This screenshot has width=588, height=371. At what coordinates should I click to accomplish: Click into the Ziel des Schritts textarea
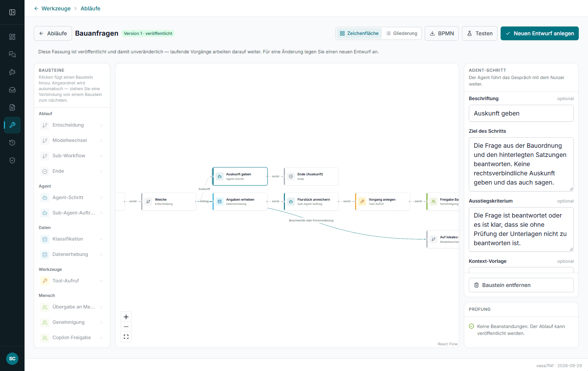pyautogui.click(x=521, y=164)
